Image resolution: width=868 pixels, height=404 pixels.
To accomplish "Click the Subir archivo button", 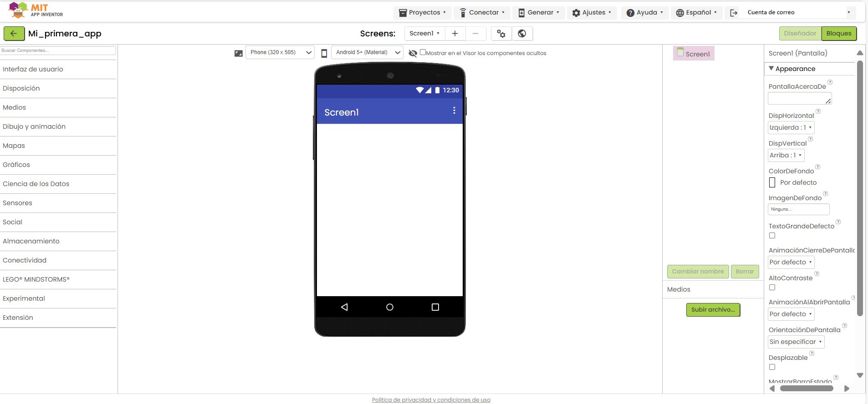I will pyautogui.click(x=713, y=310).
